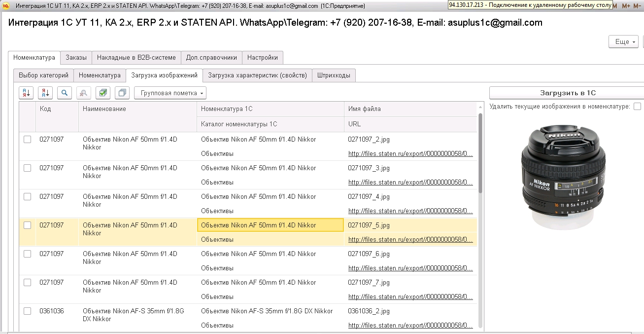The image size is (644, 334).
Task: Open URL link in row 0361036_2.jpg
Action: pyautogui.click(x=410, y=326)
